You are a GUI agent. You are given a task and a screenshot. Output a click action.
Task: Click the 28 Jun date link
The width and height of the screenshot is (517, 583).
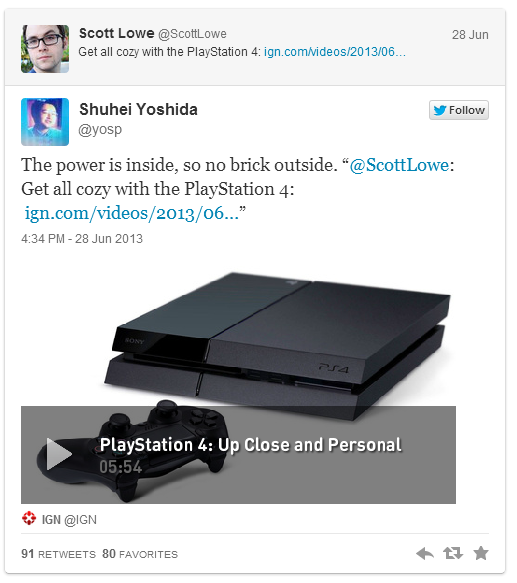pos(470,35)
